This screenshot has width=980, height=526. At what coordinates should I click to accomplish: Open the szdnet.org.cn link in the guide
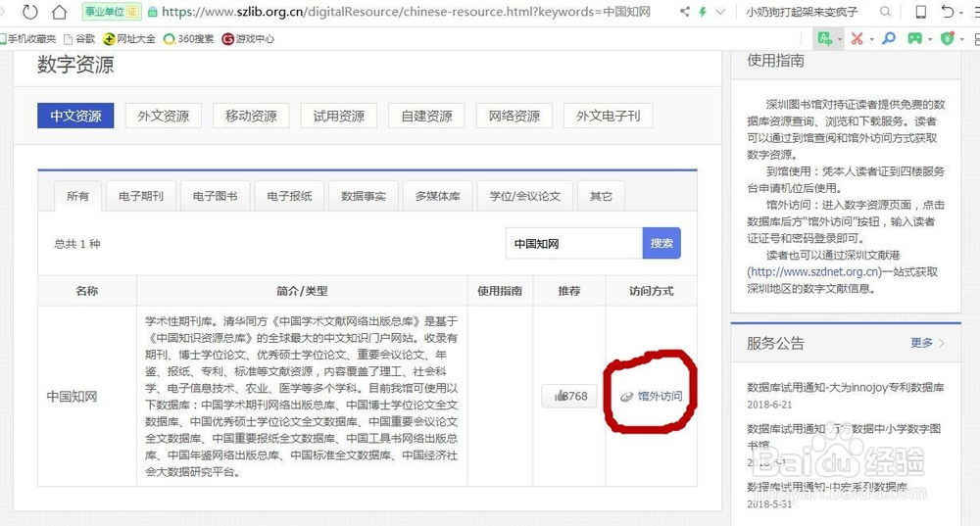click(x=813, y=271)
